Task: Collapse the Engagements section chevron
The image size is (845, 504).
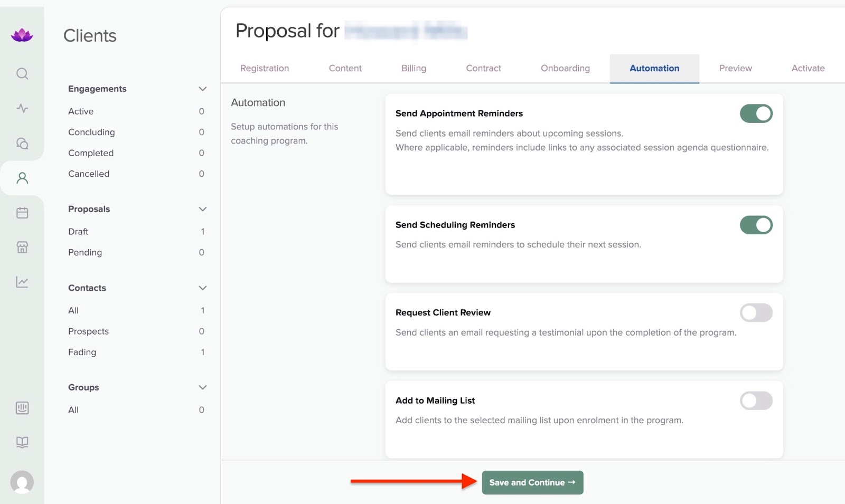Action: point(202,89)
